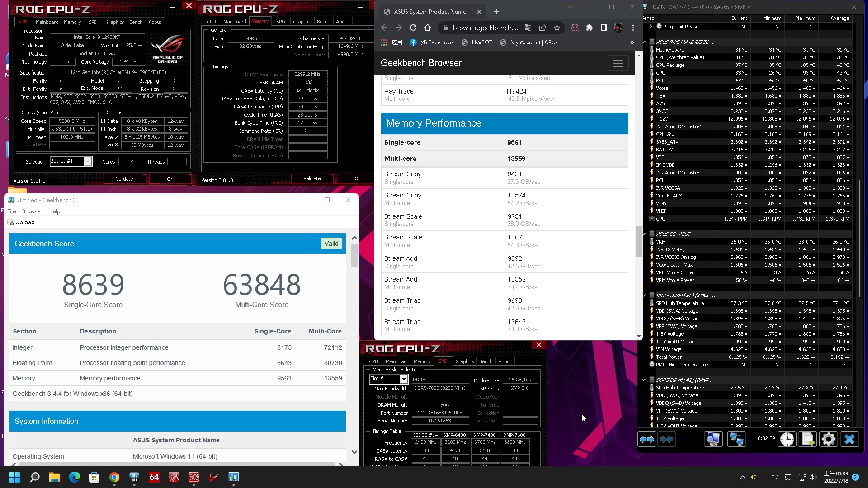The height and width of the screenshot is (488, 868).
Task: Click HWiNFO reset clock icon
Action: pos(787,439)
